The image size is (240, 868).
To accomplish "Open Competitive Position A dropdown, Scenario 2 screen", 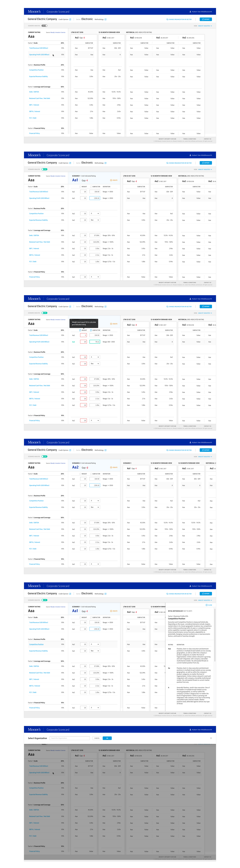I will click(95, 501).
